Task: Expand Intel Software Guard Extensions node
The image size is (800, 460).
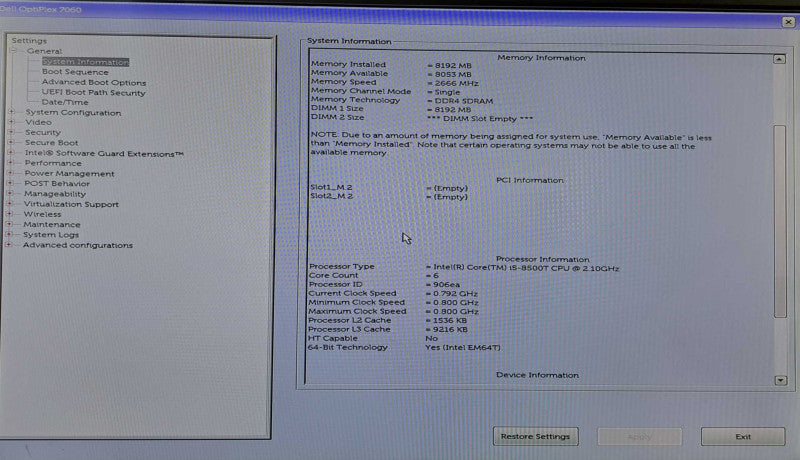Action: [10, 152]
